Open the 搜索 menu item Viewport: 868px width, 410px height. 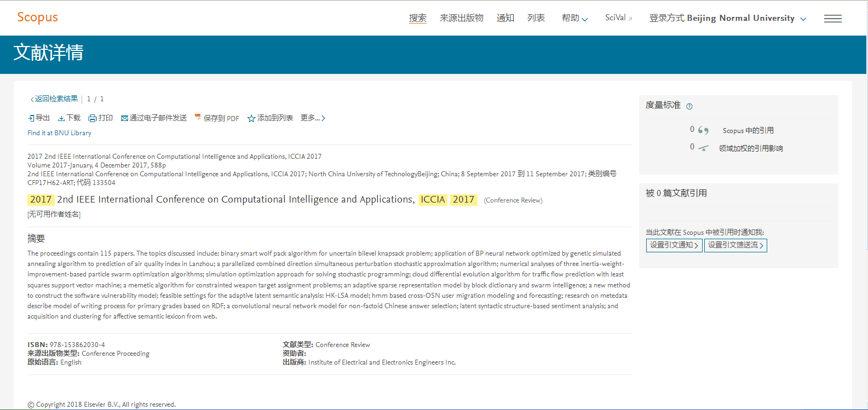pos(418,18)
